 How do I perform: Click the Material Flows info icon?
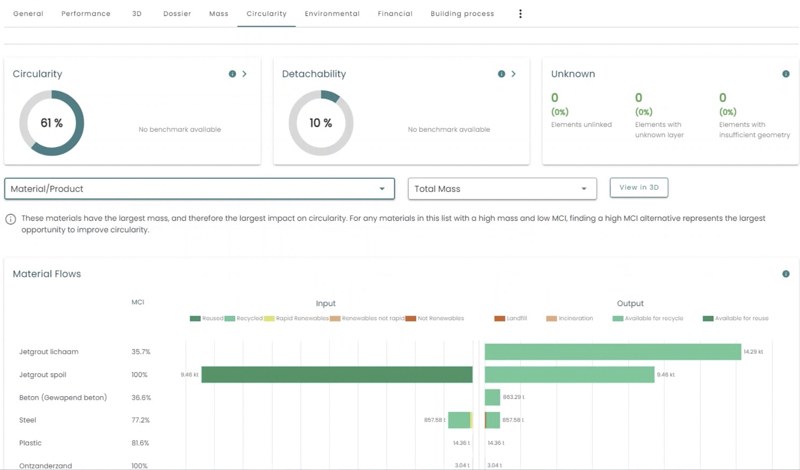[785, 274]
